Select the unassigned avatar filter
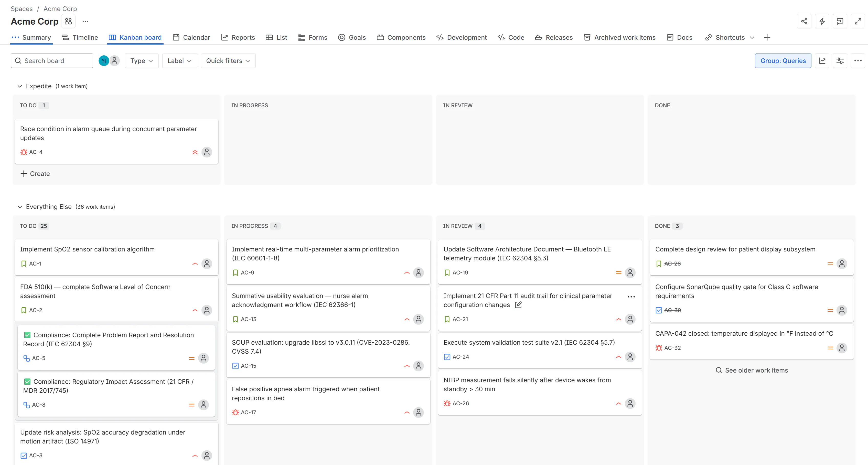 [x=115, y=61]
